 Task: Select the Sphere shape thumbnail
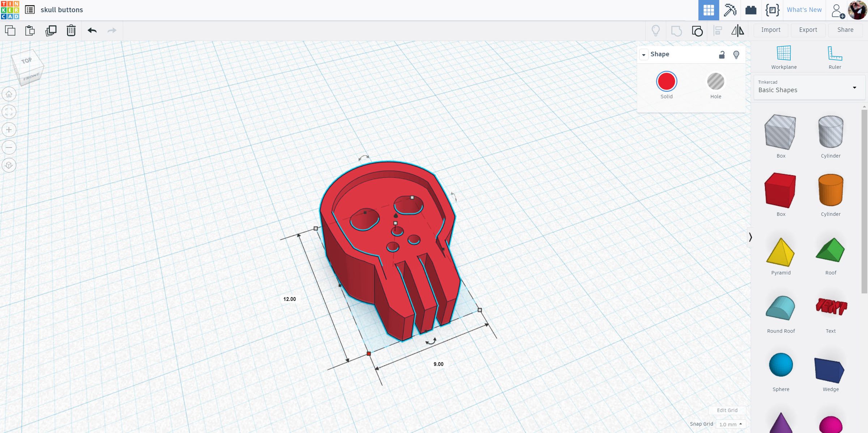(x=781, y=365)
